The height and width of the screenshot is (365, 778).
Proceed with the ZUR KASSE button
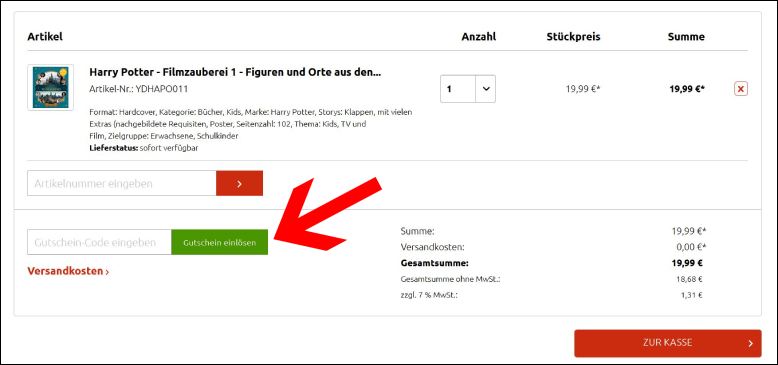pyautogui.click(x=668, y=343)
